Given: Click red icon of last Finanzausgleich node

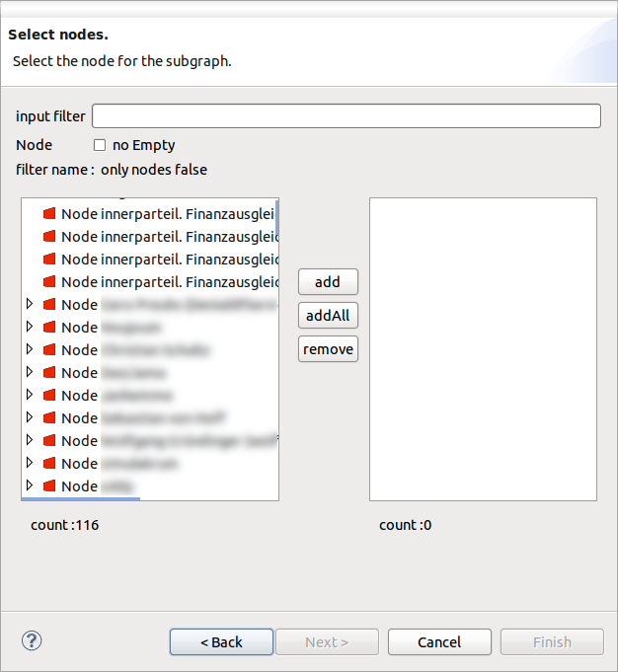Looking at the screenshot, I should pyautogui.click(x=49, y=281).
